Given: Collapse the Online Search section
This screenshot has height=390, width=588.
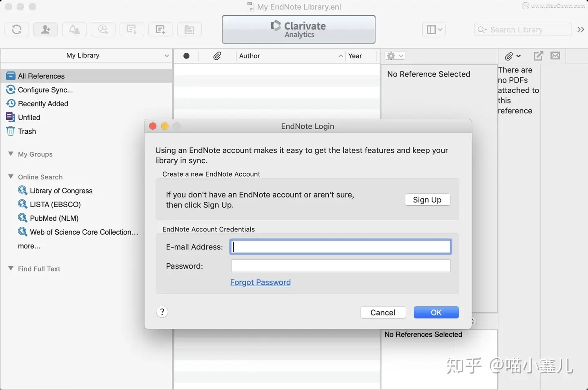Looking at the screenshot, I should click(11, 177).
